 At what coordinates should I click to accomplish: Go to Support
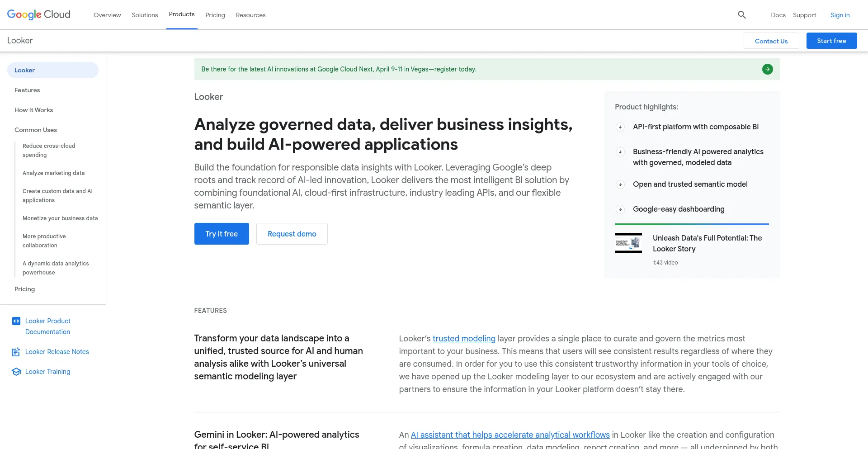[x=804, y=15]
